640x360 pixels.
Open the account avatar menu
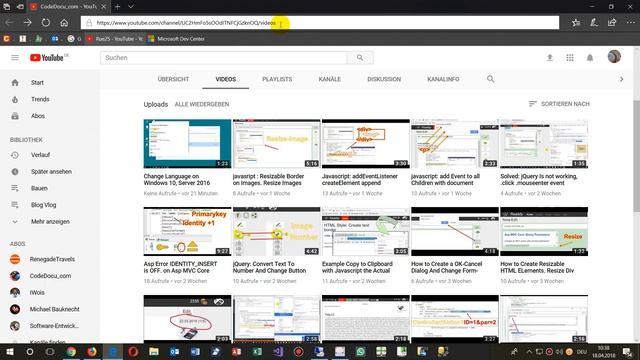614,57
